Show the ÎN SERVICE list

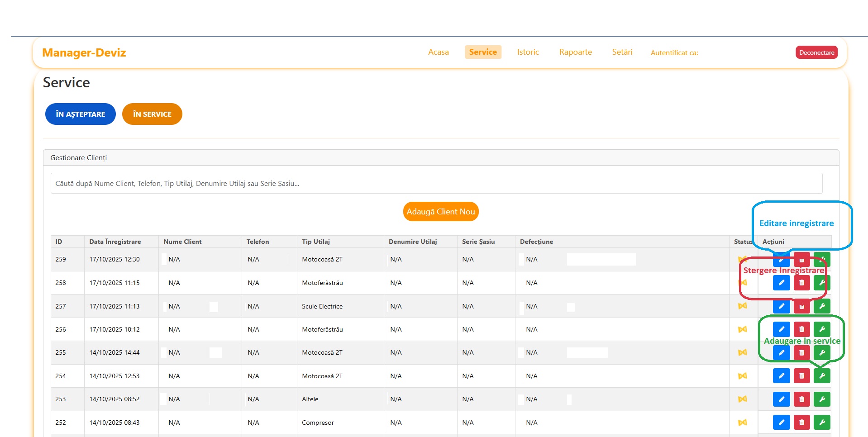[152, 114]
